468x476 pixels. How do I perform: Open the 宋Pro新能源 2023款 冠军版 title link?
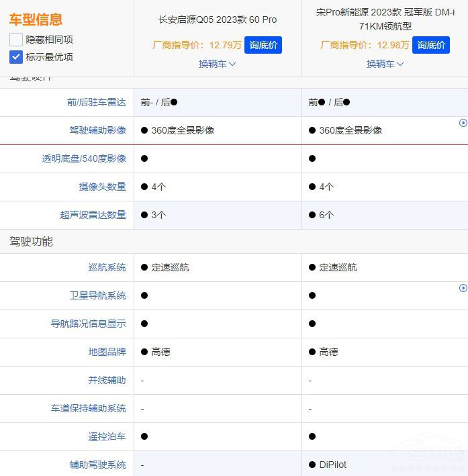click(385, 19)
